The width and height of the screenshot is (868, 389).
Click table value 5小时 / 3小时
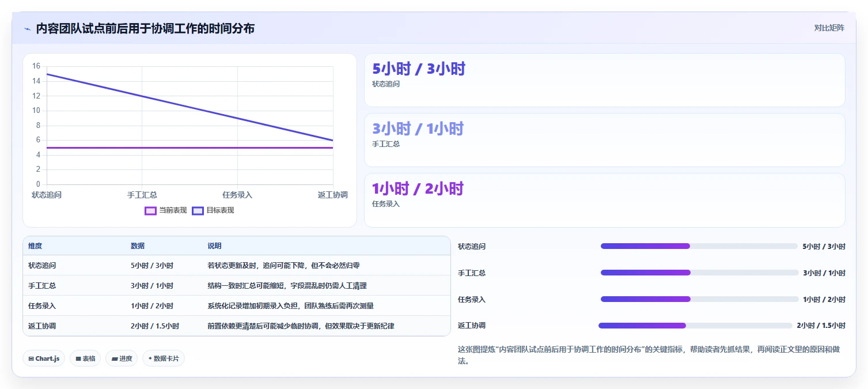[x=152, y=266]
